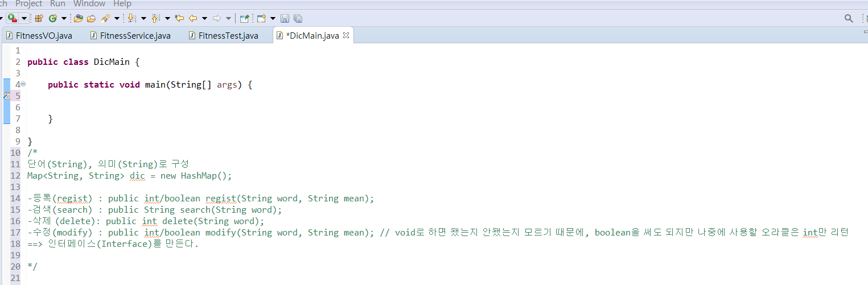Click 'DicMain' in the class declaration
The width and height of the screenshot is (868, 285).
(112, 62)
